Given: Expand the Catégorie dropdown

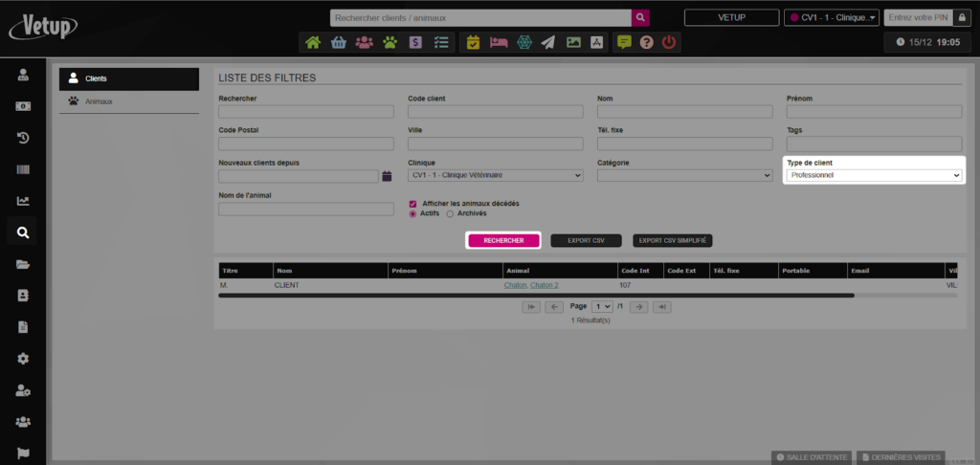Looking at the screenshot, I should [x=684, y=176].
